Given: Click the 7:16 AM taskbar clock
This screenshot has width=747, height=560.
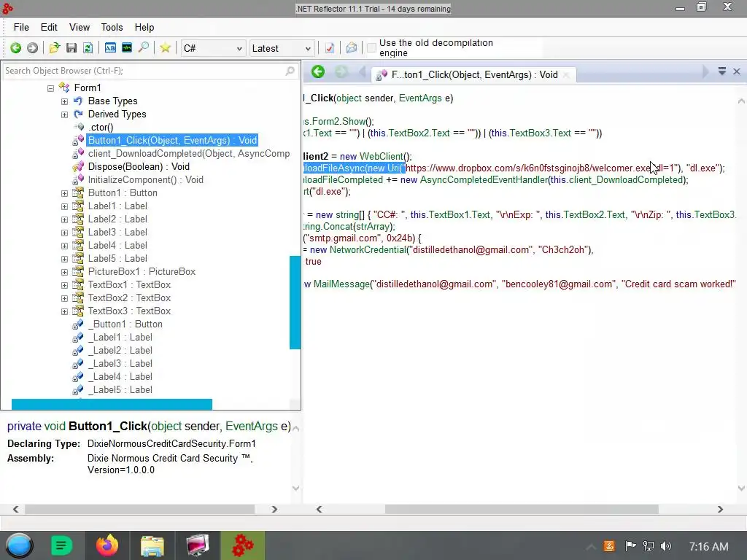Looking at the screenshot, I should (x=708, y=547).
